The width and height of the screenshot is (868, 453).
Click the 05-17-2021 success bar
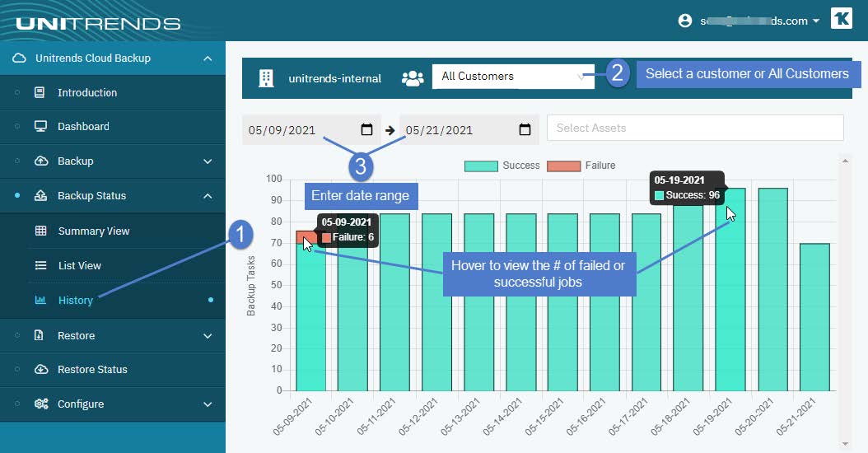(x=646, y=302)
